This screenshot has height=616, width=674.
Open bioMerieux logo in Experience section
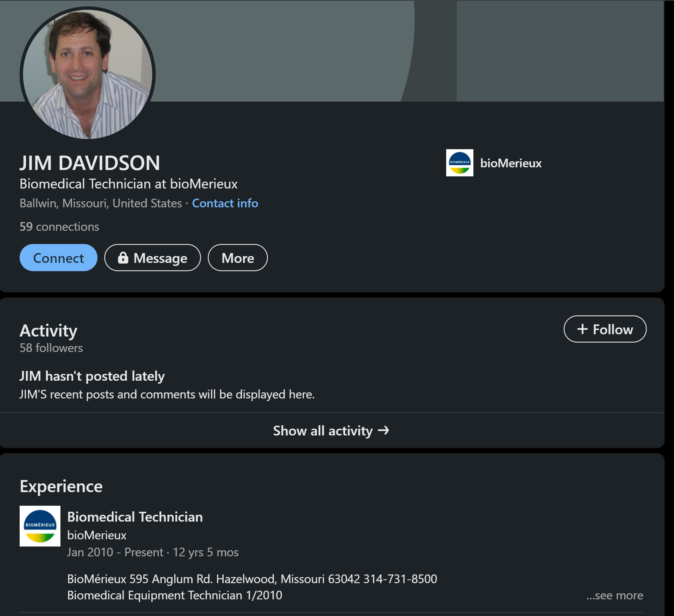click(x=40, y=526)
